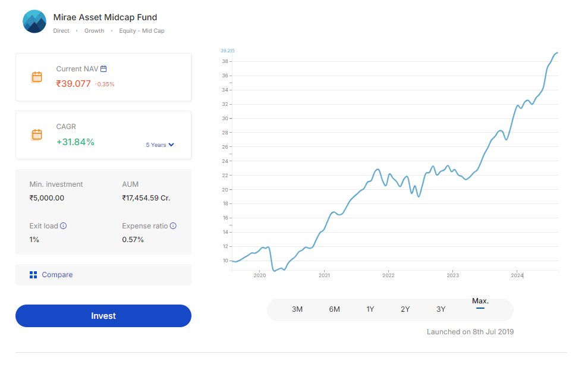
Task: Click the Compare grid icon
Action: point(33,275)
